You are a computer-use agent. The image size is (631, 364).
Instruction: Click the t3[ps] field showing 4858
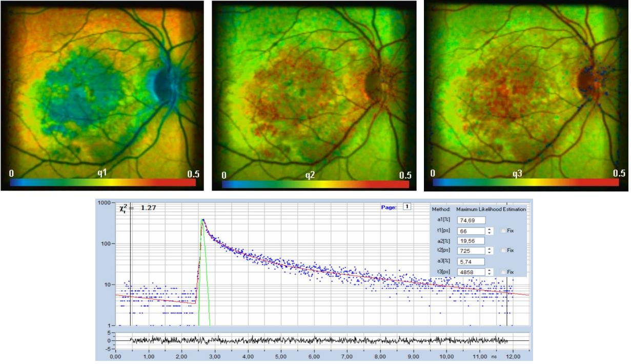(x=470, y=272)
